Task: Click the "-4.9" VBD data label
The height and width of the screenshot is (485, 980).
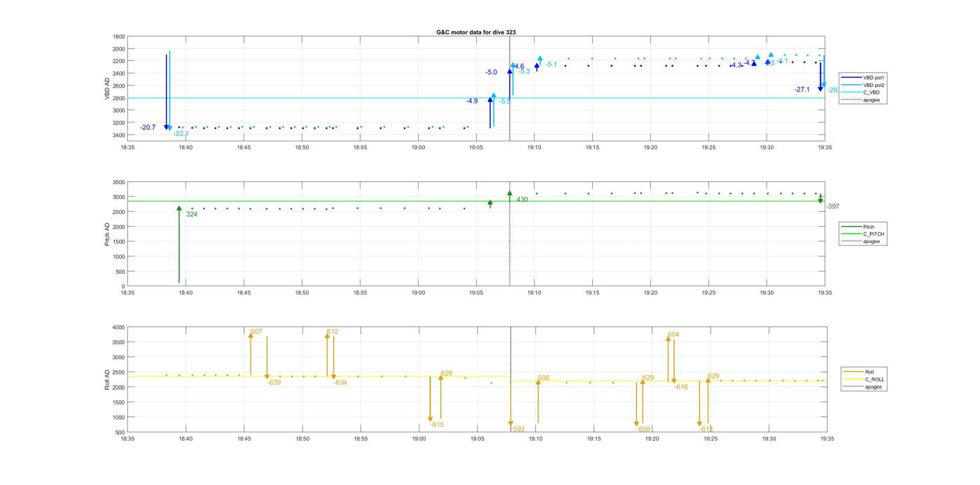Action: [472, 101]
